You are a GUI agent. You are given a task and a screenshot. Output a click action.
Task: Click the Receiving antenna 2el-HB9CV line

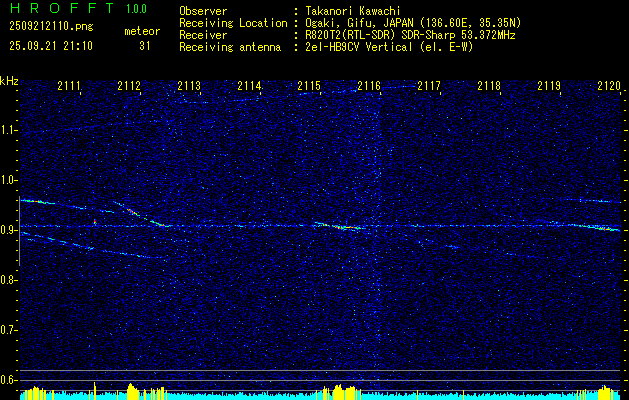[389, 47]
